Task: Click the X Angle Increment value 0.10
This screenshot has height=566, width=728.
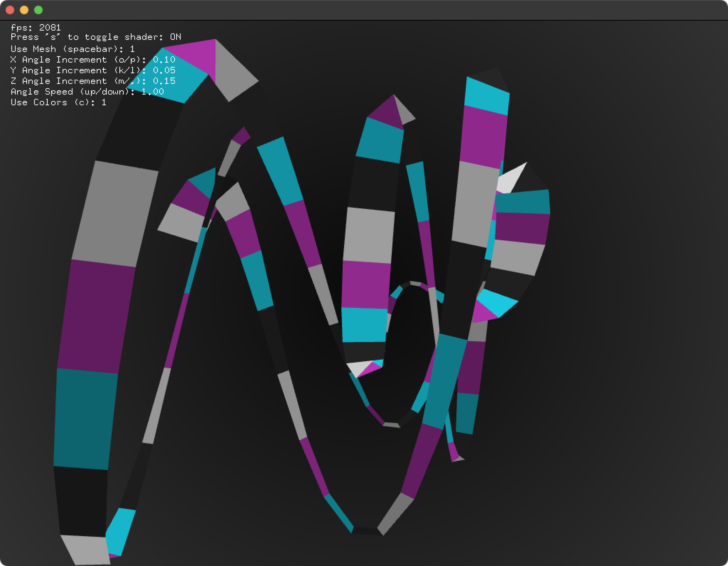Action: coord(164,60)
